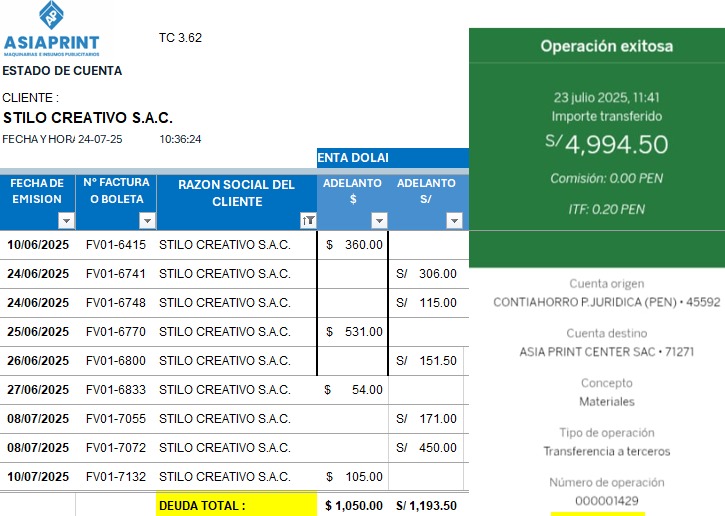Click the S/ 1,193.50 soles total cell
Image resolution: width=725 pixels, height=516 pixels.
[x=427, y=506]
